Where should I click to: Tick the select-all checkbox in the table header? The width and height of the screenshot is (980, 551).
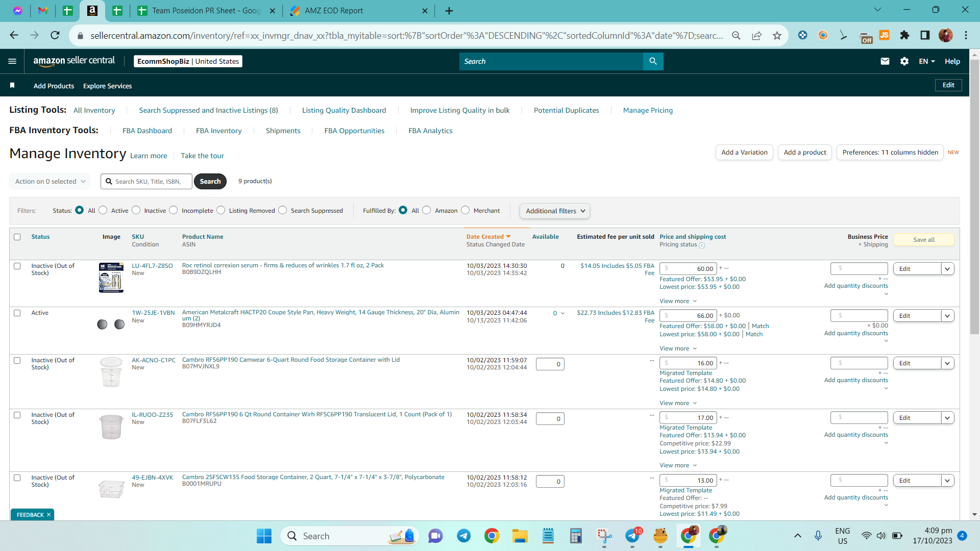click(x=17, y=237)
